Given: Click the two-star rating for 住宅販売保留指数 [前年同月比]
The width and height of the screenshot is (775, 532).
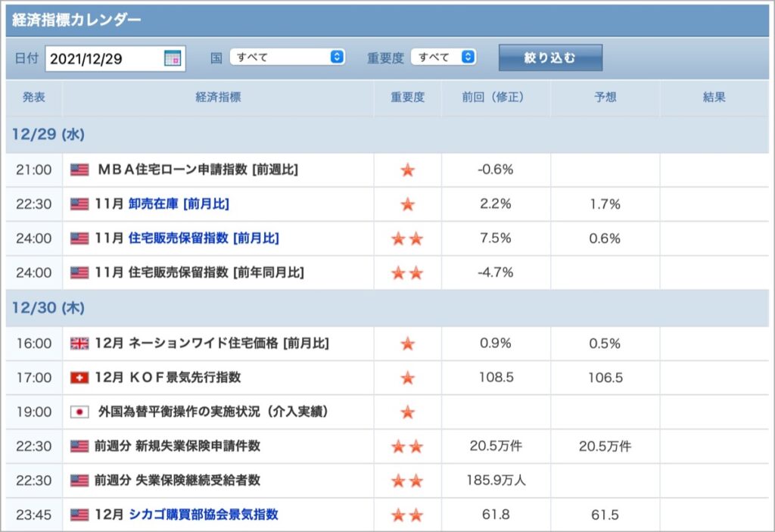Looking at the screenshot, I should (x=407, y=273).
